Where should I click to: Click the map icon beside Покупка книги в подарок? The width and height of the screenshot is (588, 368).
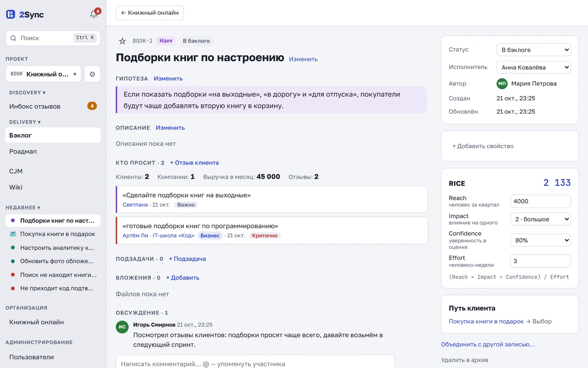pyautogui.click(x=13, y=234)
